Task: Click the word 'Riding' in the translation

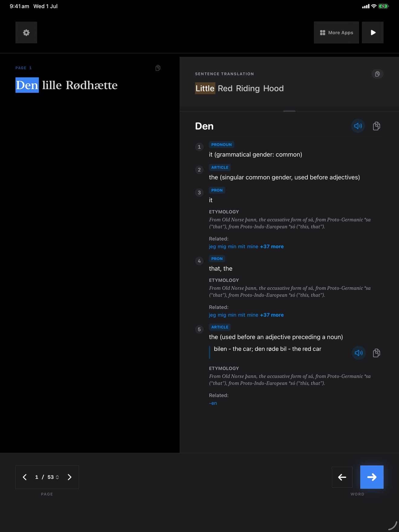Action: [x=248, y=89]
